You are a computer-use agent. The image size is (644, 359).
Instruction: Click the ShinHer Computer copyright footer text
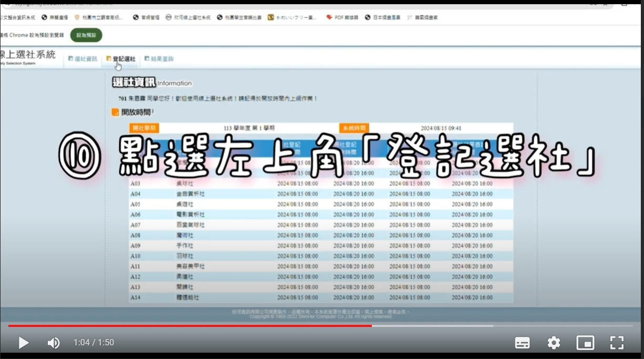(320, 316)
